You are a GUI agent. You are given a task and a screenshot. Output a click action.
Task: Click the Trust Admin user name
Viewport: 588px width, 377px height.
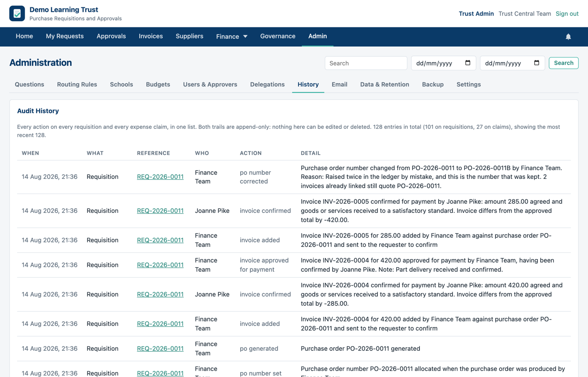pos(476,14)
